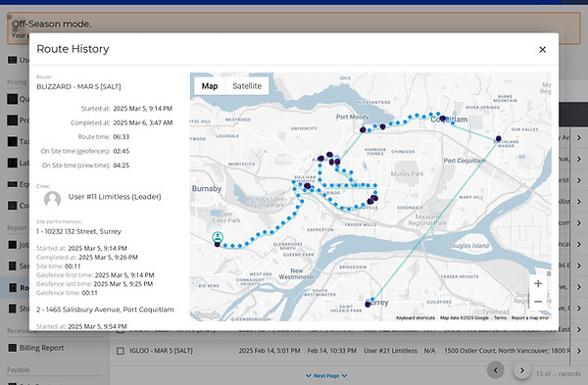Expand the row chevron beside 'rist' text

coord(579,180)
